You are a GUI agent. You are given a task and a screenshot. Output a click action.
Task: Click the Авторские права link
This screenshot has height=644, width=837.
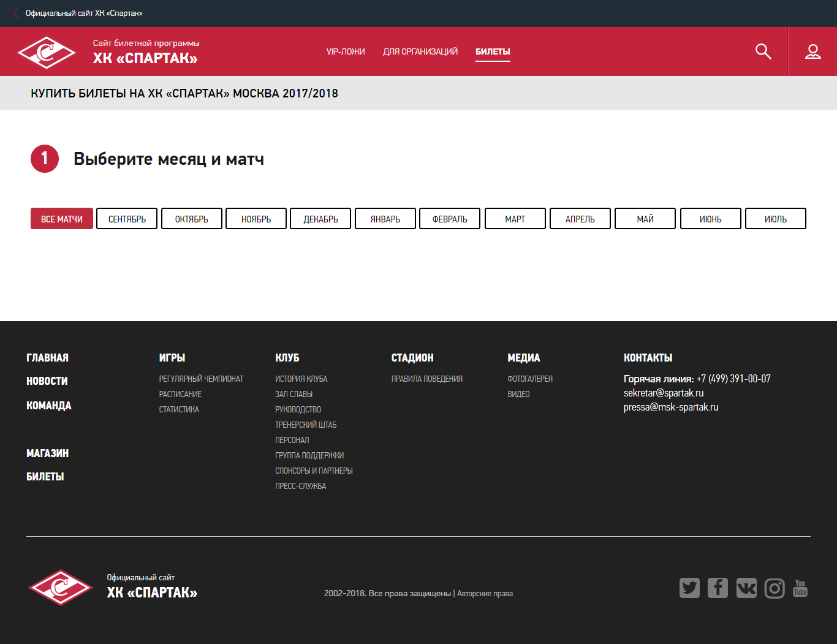coord(485,593)
